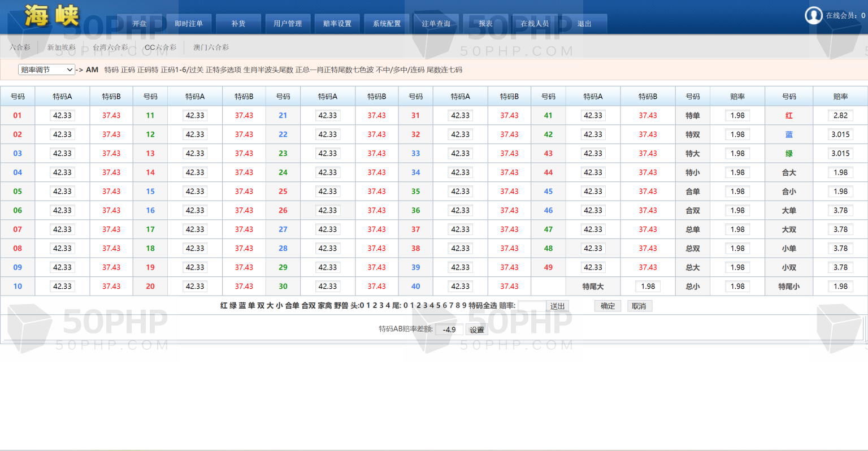Click the 特码AB赔率差额 input field
Image resolution: width=868 pixels, height=451 pixels.
pyautogui.click(x=449, y=329)
